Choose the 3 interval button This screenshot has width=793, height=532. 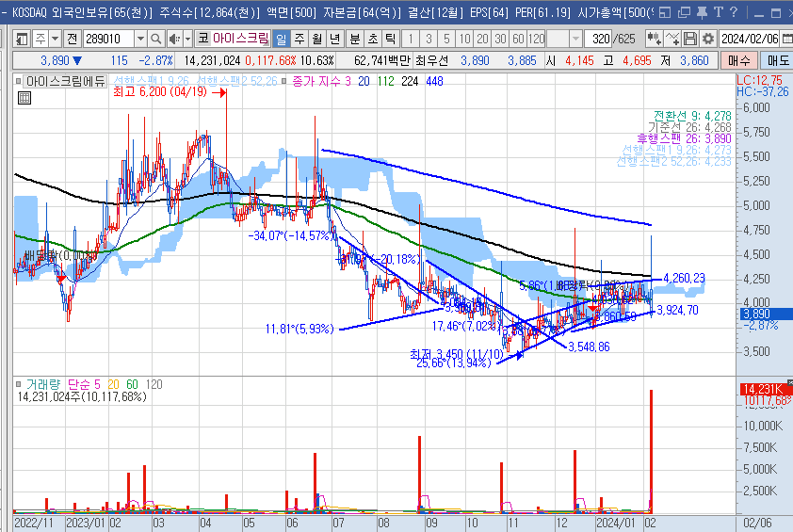click(429, 39)
